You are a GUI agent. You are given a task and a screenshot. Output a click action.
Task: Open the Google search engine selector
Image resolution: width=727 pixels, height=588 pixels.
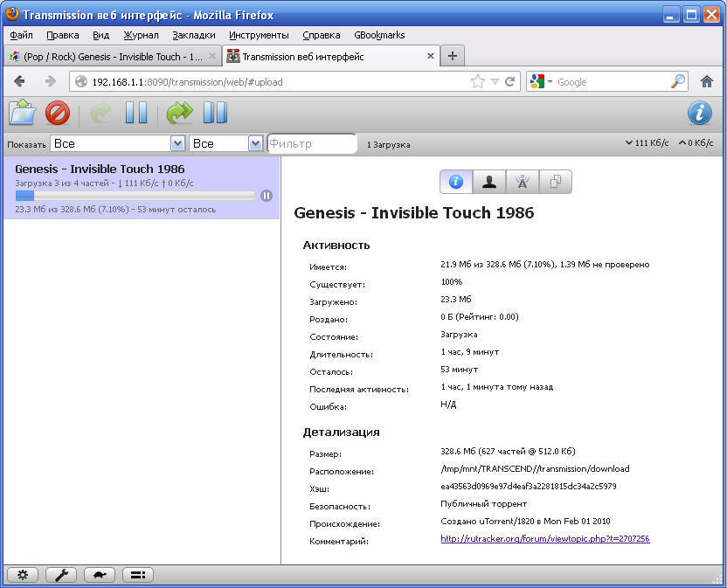(541, 81)
